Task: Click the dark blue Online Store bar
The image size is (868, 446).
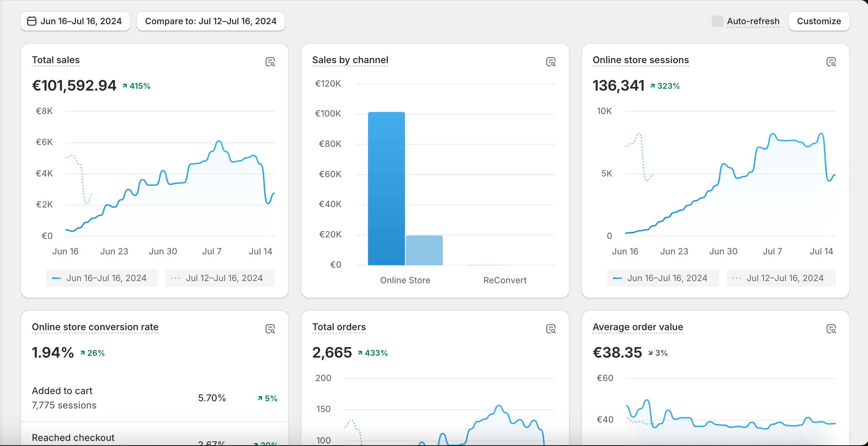Action: coord(386,189)
